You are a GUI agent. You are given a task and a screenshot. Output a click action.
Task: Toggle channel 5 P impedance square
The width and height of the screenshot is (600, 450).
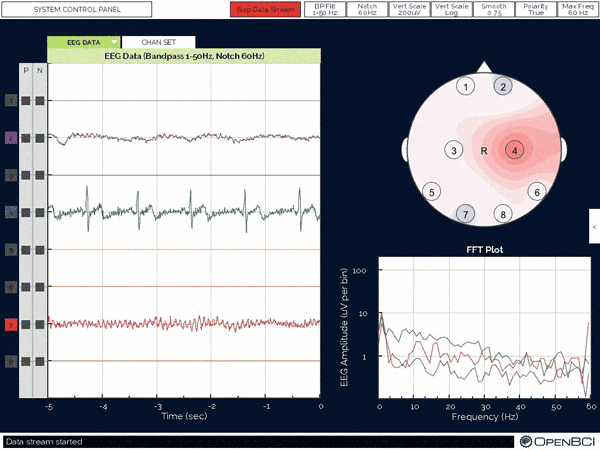point(26,250)
